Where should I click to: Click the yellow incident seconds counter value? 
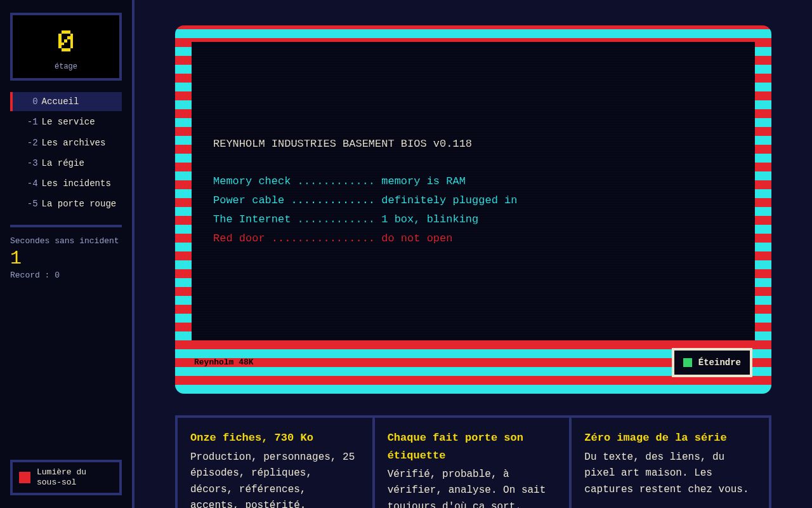[16, 258]
